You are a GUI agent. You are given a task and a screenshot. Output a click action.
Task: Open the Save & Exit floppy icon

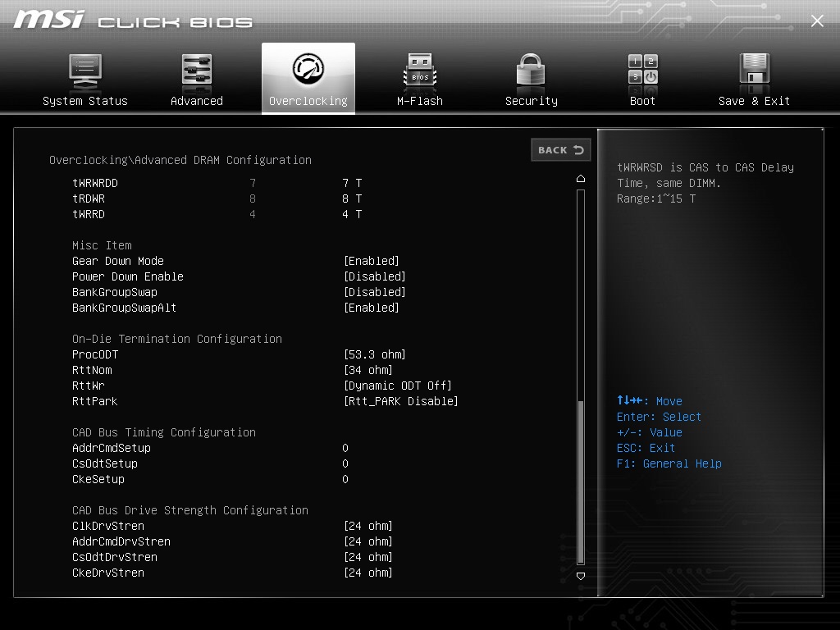(755, 69)
